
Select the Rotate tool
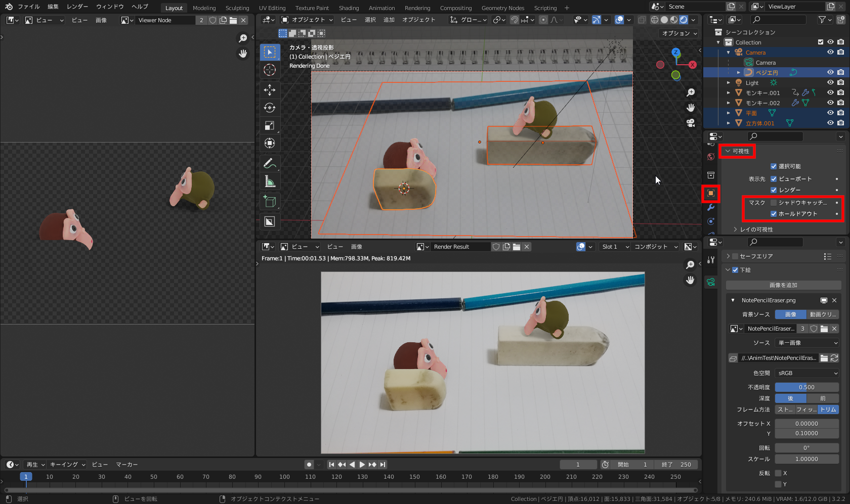point(270,108)
